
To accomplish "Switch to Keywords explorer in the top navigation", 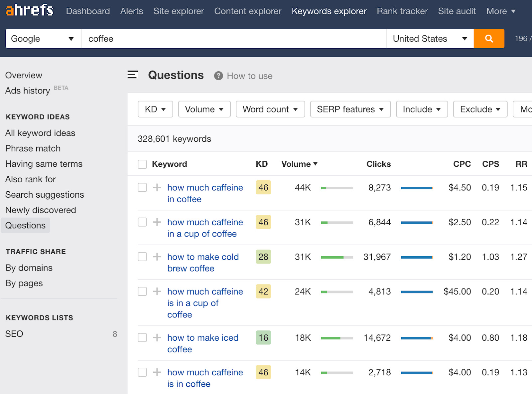I will pos(329,11).
